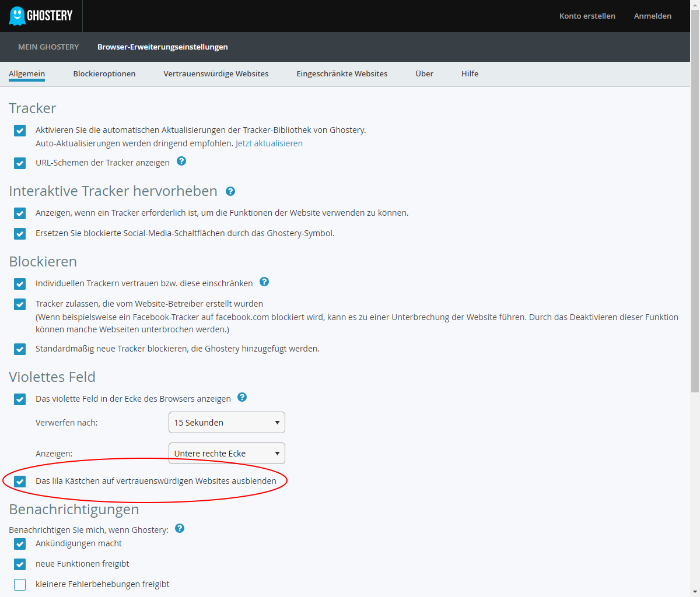The height and width of the screenshot is (597, 700).
Task: Select Browser-Erweiterungseinstellungen in header
Action: click(x=163, y=47)
